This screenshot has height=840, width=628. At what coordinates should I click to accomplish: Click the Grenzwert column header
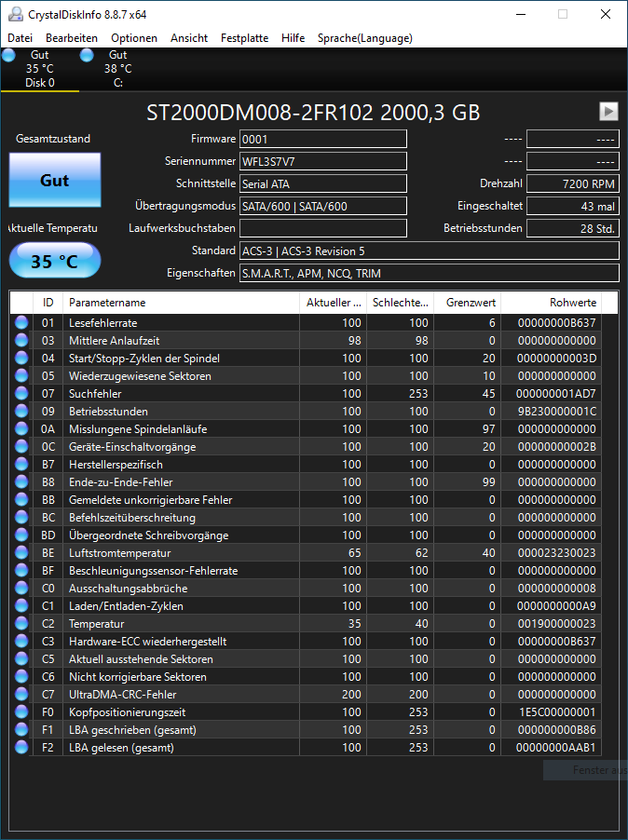pyautogui.click(x=467, y=303)
